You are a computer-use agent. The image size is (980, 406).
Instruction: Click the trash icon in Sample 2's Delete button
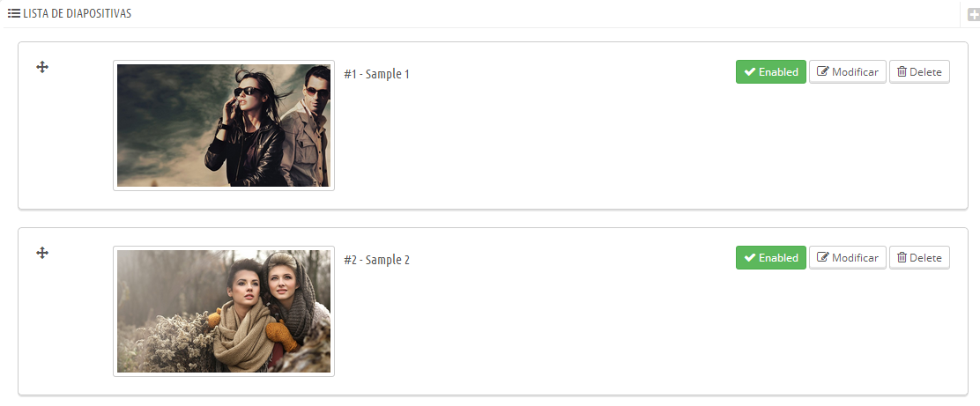click(x=902, y=257)
